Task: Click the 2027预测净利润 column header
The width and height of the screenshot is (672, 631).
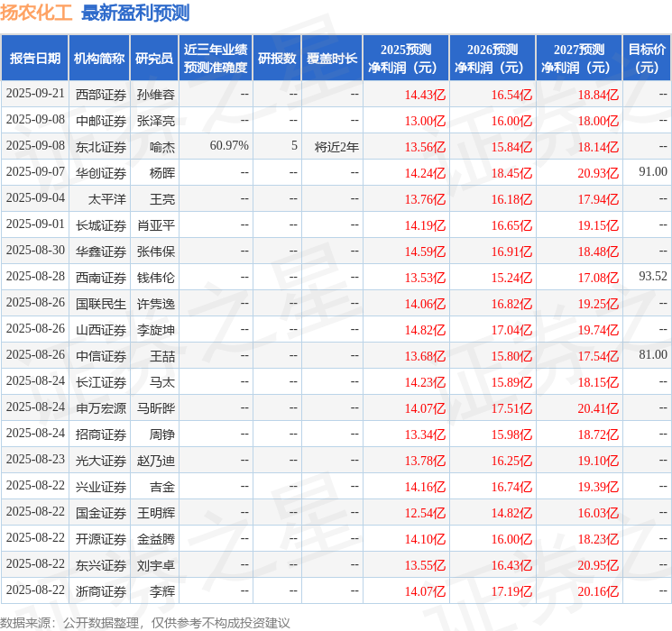Action: coord(579,59)
